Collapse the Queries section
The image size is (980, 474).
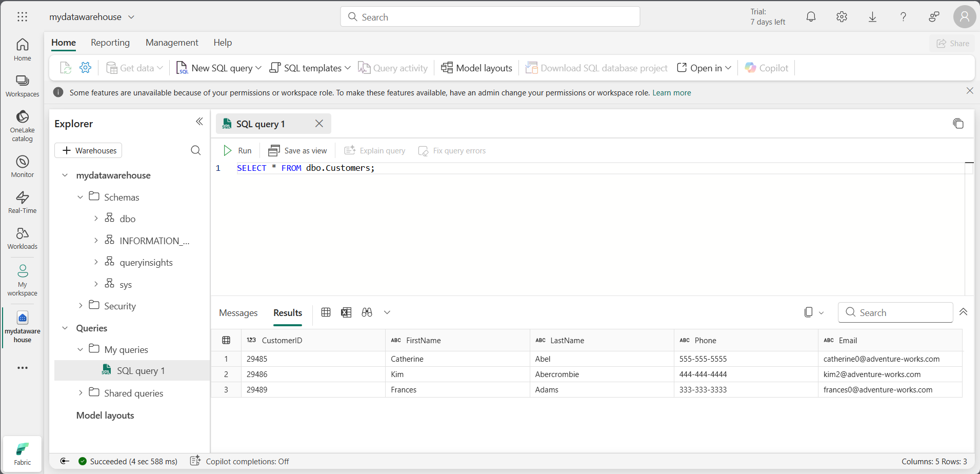pyautogui.click(x=65, y=328)
